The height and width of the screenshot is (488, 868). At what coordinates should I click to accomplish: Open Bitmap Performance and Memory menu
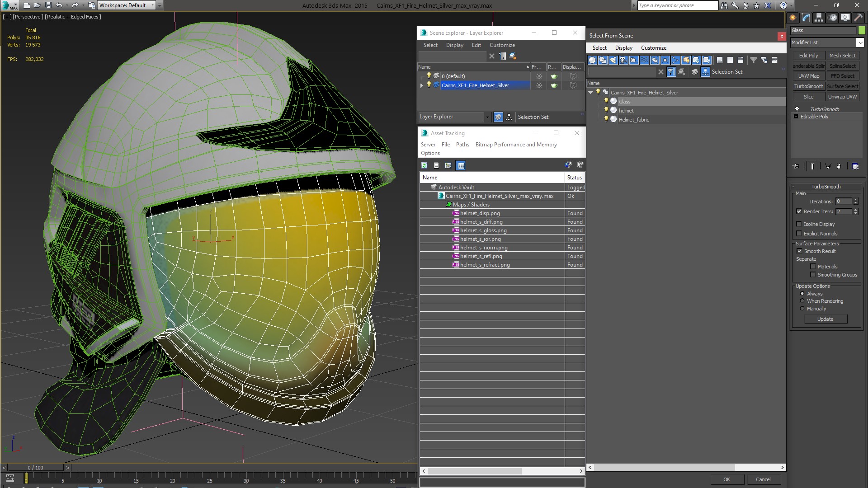[x=516, y=145]
